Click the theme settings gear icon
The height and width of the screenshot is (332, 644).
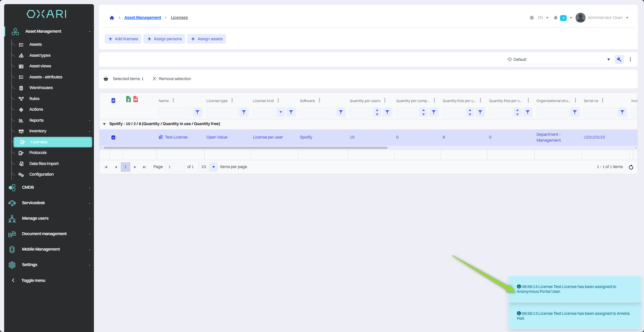pos(532,18)
